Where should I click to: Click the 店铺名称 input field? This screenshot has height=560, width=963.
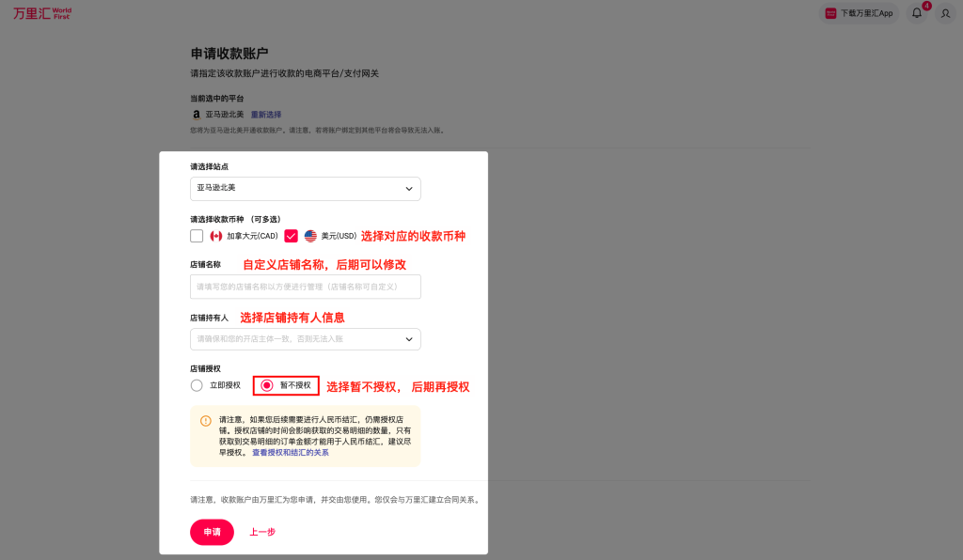(305, 287)
